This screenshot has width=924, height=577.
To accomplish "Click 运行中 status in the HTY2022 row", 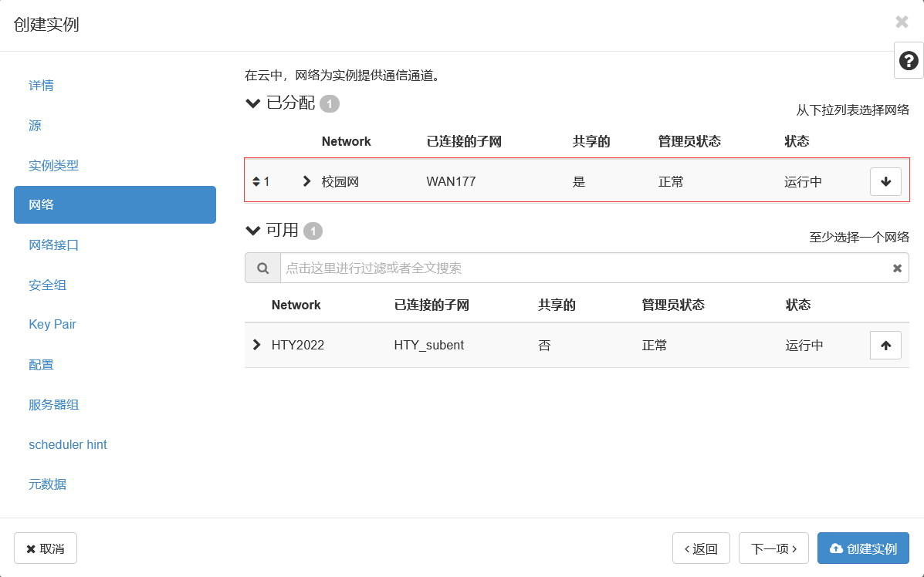I will pos(804,345).
